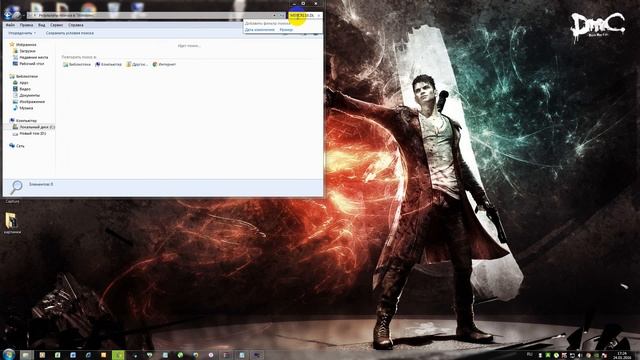Screen dimensions: 640x360
Task: Click the RU language indicator
Action: point(530,354)
